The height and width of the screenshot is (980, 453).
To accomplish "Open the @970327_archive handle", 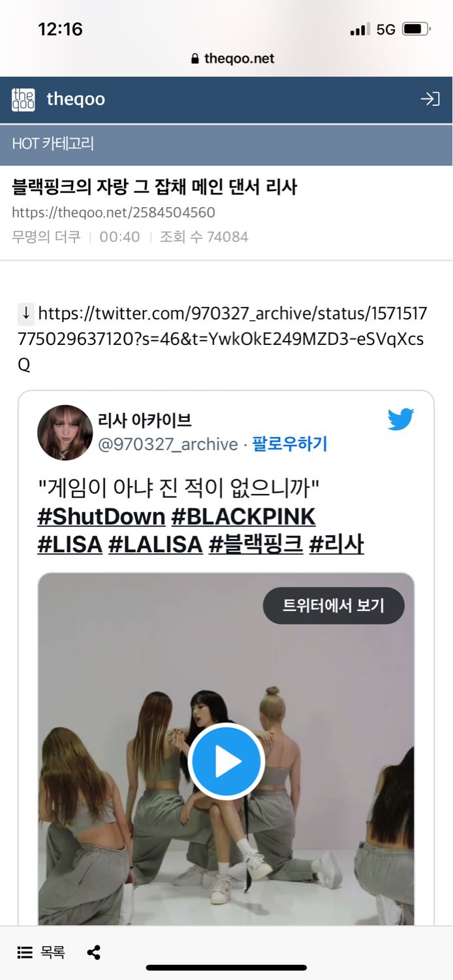I will pos(168,444).
